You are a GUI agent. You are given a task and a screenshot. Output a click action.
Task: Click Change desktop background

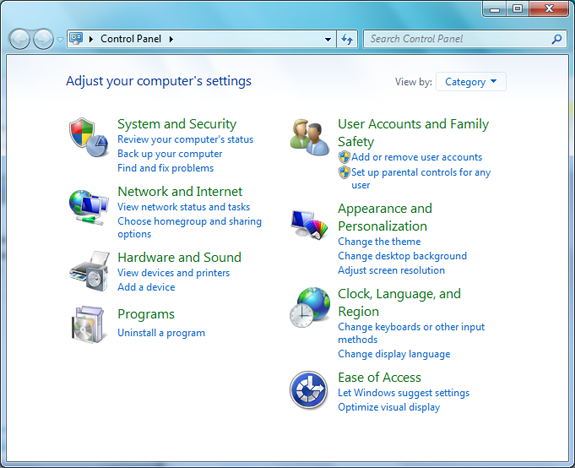click(x=402, y=256)
